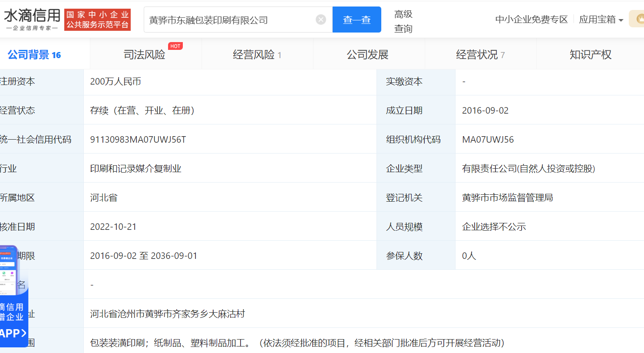Click the establishment date 2016-09-02

tap(485, 111)
